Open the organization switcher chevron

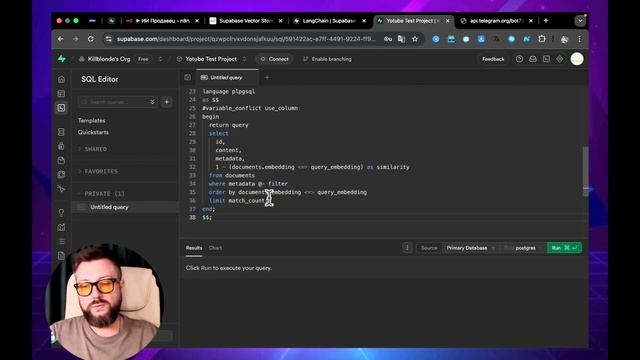pyautogui.click(x=160, y=59)
